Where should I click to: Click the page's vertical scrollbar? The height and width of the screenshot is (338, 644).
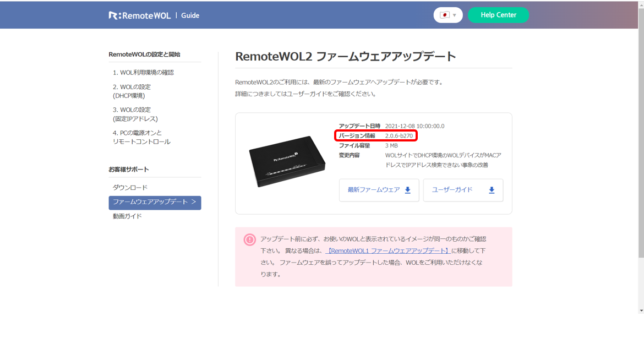(x=641, y=133)
